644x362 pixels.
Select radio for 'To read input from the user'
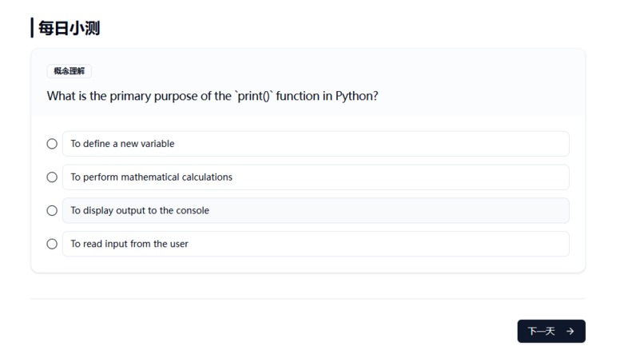pos(52,244)
